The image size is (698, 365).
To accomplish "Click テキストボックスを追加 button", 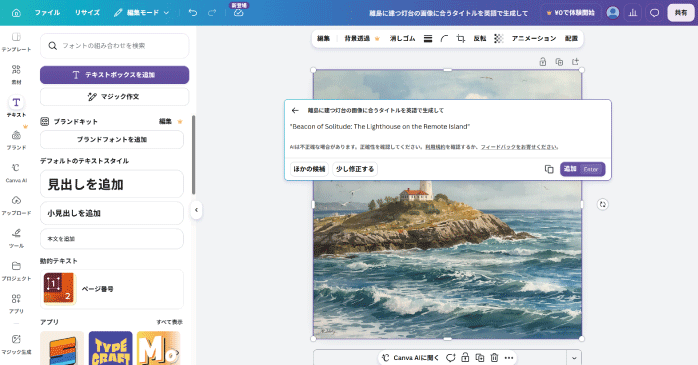I will pyautogui.click(x=114, y=75).
